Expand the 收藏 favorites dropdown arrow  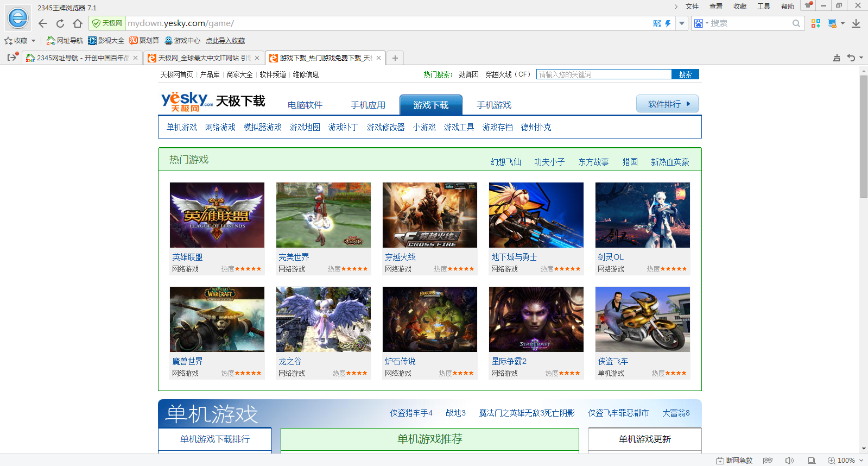coord(34,41)
